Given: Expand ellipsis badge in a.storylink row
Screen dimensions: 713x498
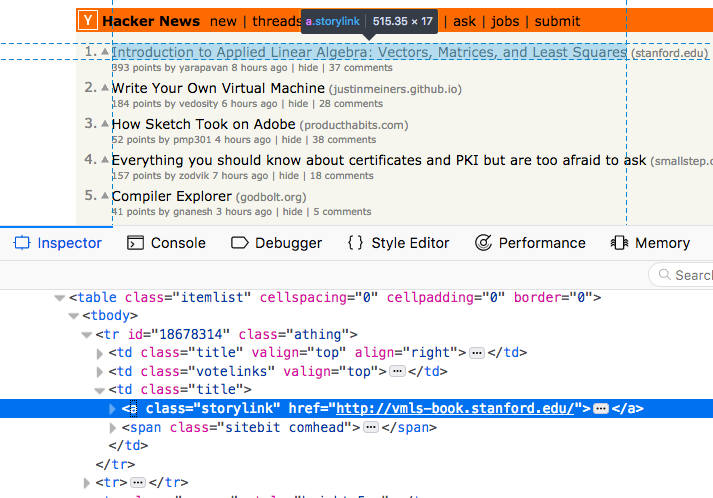Looking at the screenshot, I should tap(601, 408).
